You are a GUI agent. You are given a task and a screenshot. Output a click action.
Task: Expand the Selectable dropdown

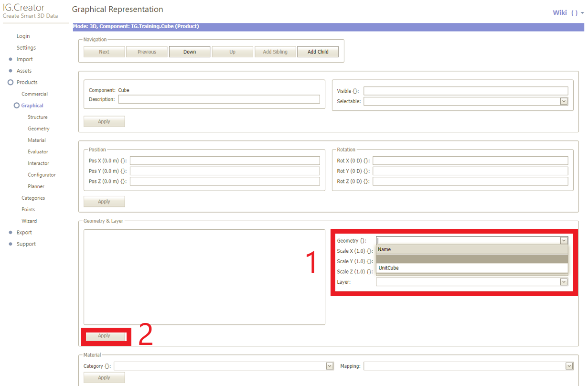click(x=564, y=101)
